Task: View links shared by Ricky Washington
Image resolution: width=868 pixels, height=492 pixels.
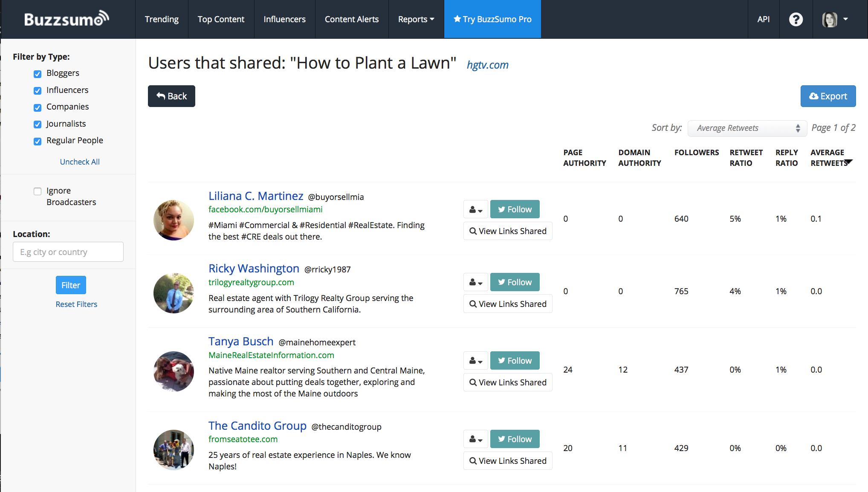Action: click(508, 304)
